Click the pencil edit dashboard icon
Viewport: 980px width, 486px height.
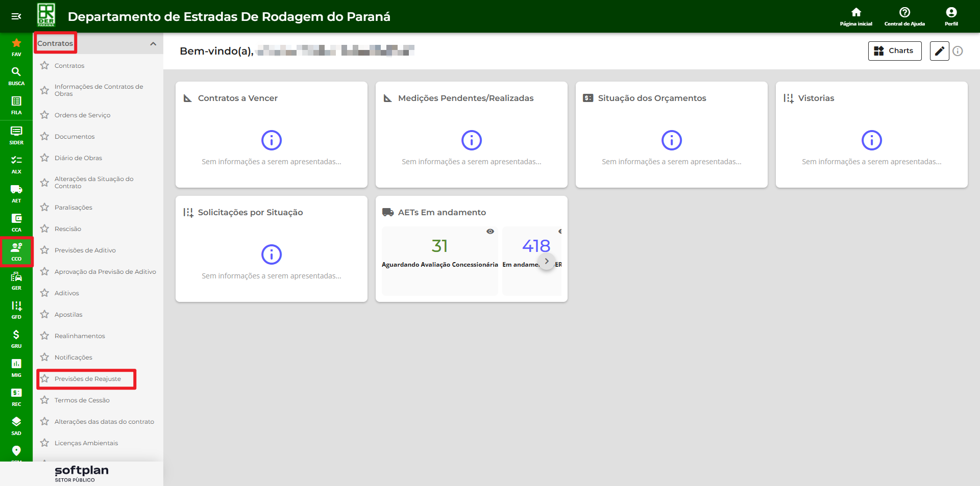[x=939, y=51]
